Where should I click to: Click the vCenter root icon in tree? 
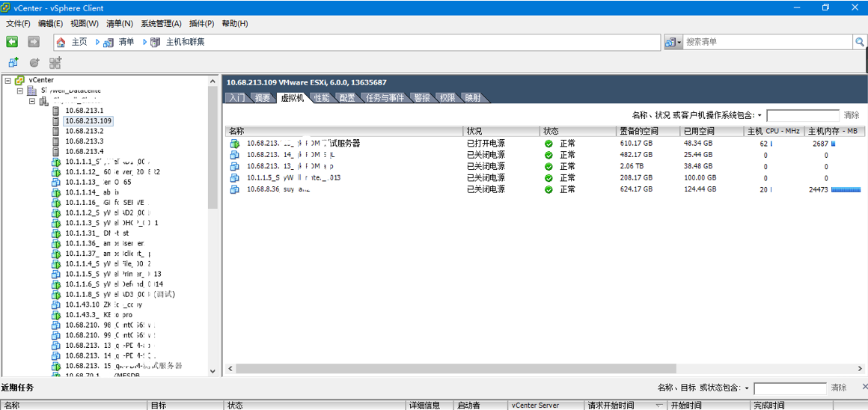pyautogui.click(x=20, y=80)
